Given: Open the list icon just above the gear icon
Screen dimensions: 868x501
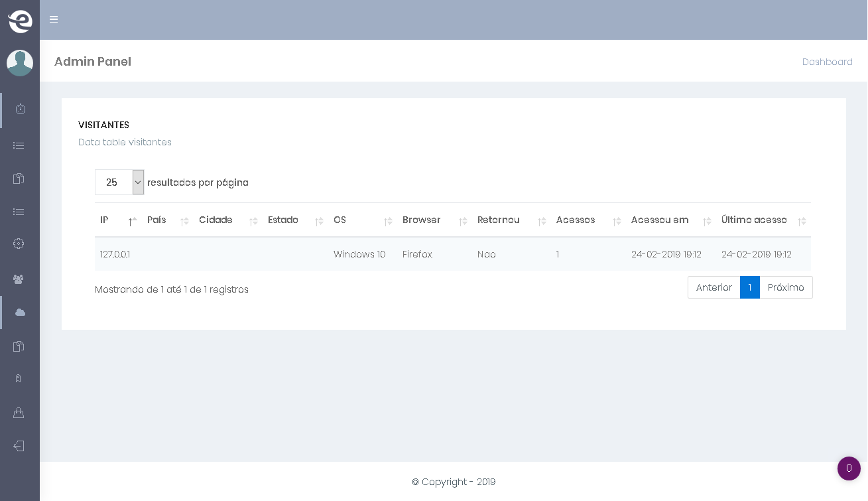Looking at the screenshot, I should [19, 212].
